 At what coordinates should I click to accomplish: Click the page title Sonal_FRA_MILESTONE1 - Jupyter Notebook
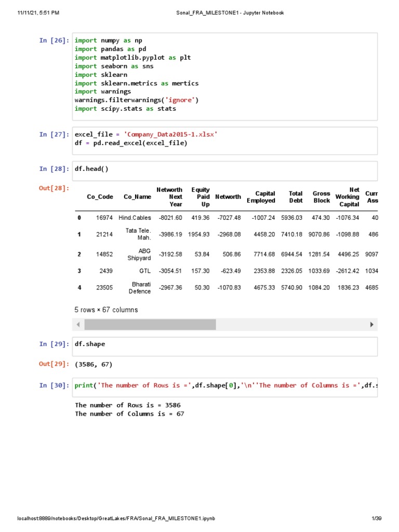coord(230,13)
